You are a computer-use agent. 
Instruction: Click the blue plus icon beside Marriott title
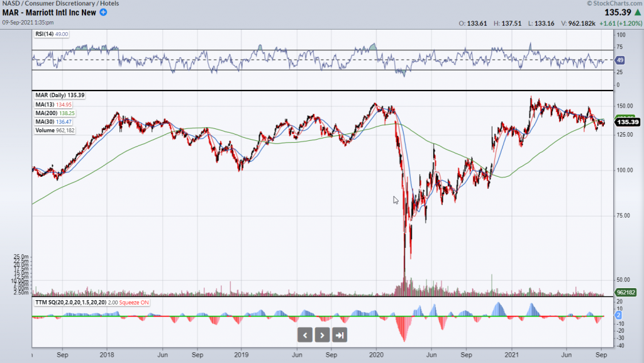click(x=104, y=13)
